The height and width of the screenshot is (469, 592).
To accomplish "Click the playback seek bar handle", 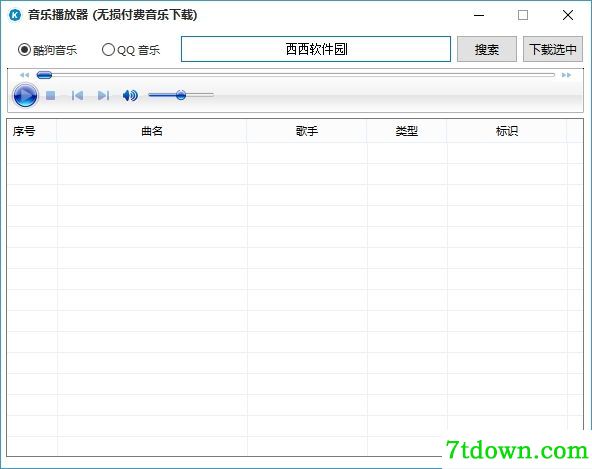I will pos(44,75).
